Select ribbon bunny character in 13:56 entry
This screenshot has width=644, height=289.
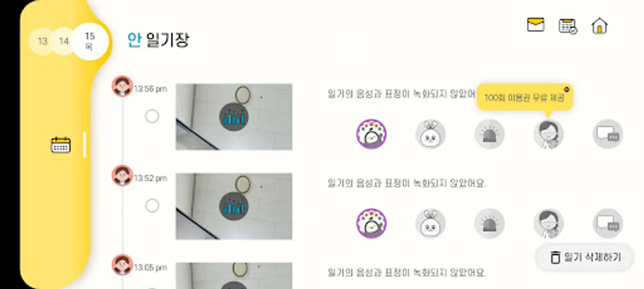431,134
